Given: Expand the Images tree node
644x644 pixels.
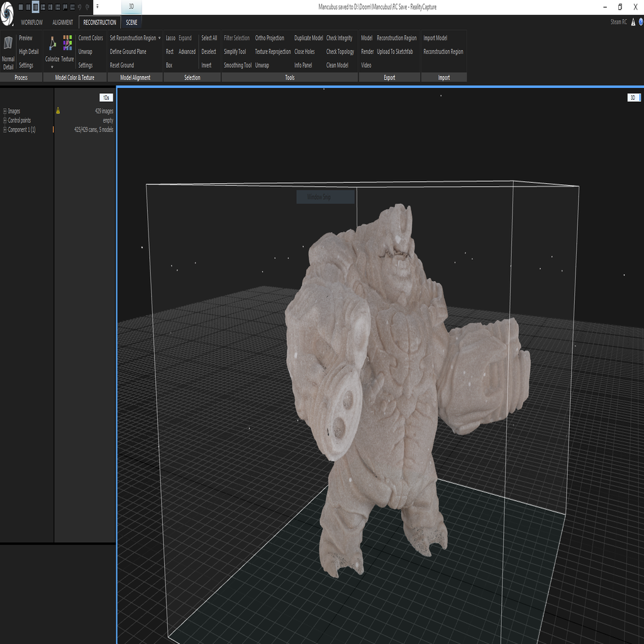Looking at the screenshot, I should coord(5,111).
